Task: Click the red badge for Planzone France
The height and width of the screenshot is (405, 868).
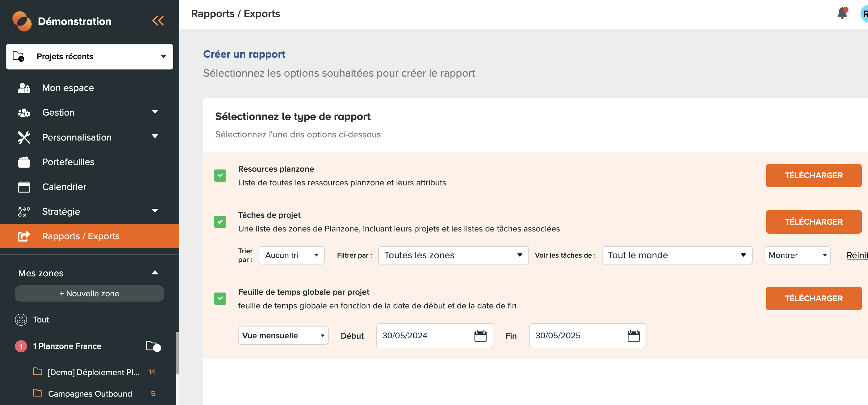Action: click(21, 346)
